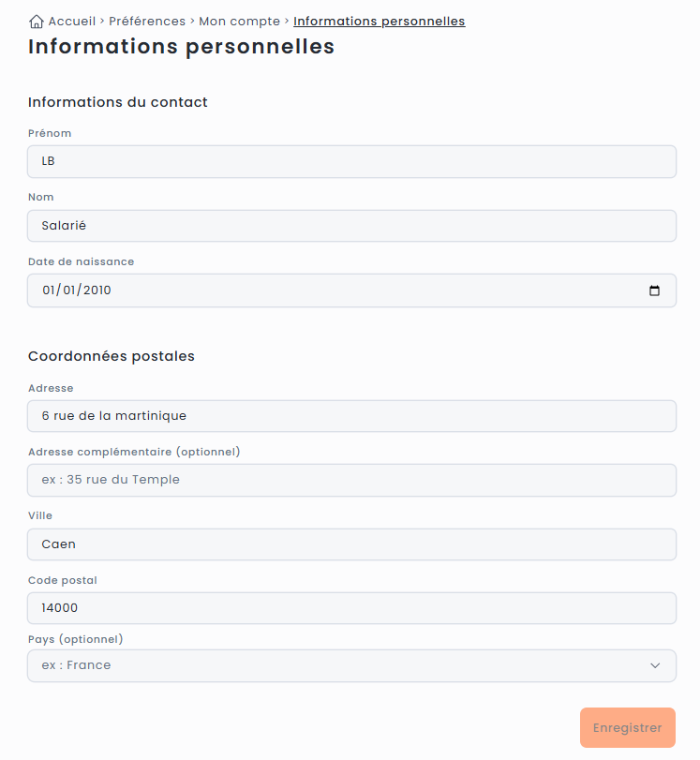The height and width of the screenshot is (760, 700).
Task: Click the Adresse field with martinique street
Action: tap(351, 416)
